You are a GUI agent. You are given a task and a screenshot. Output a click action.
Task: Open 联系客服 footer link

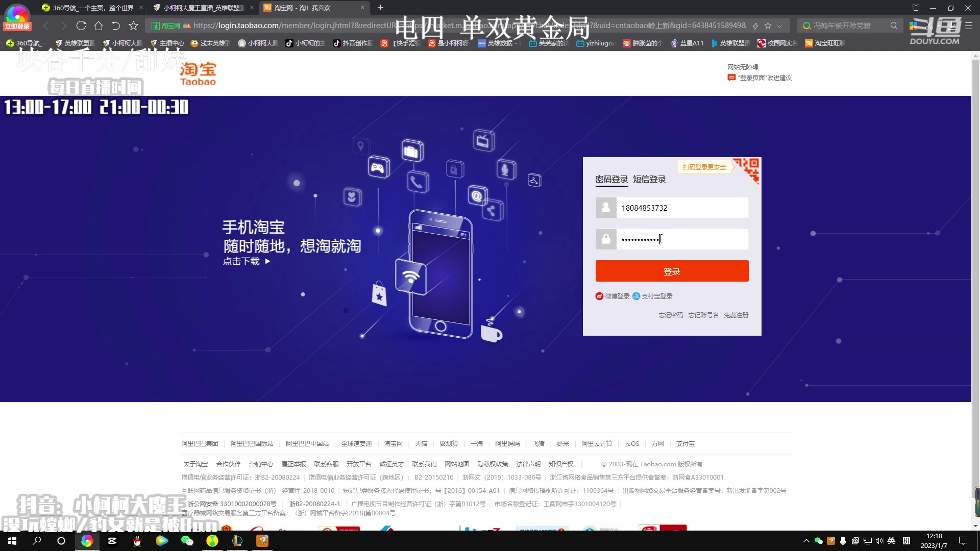click(x=326, y=464)
